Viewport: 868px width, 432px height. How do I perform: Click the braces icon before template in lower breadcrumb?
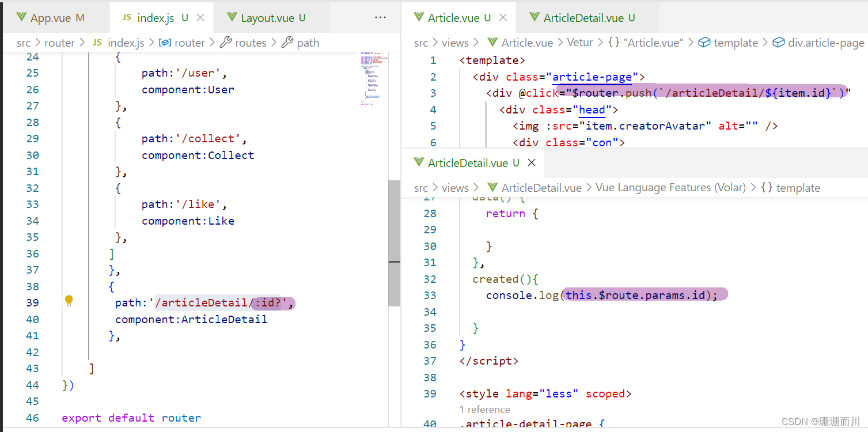click(x=767, y=188)
